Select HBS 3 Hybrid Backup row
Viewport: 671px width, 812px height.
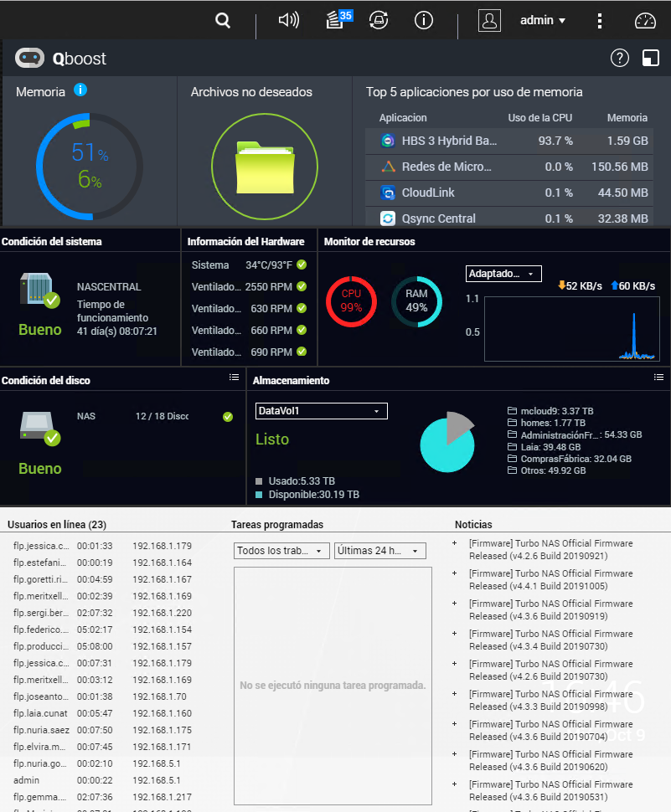[x=508, y=141]
